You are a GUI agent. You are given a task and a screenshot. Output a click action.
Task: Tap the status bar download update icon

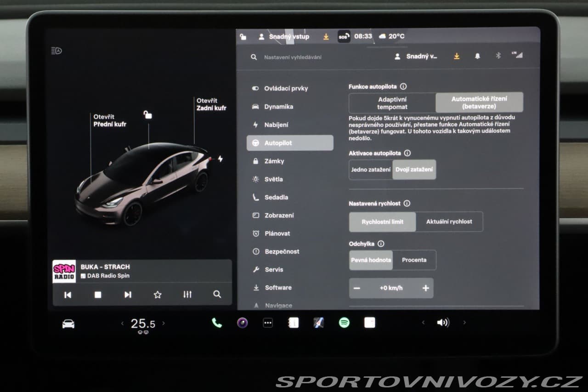coord(326,37)
